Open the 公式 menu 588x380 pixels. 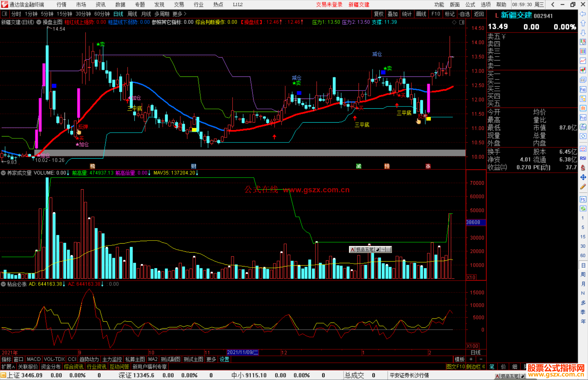[470, 5]
